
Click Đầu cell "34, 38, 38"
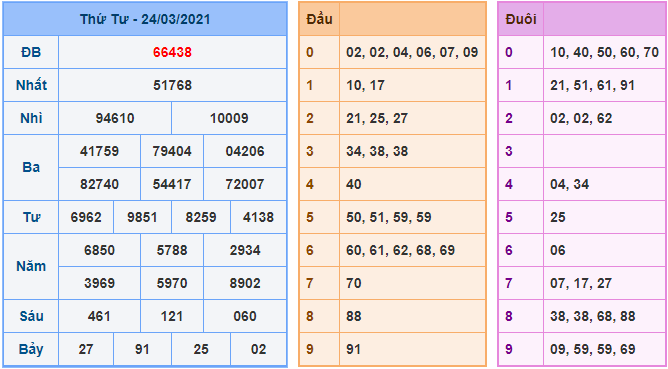pos(377,151)
